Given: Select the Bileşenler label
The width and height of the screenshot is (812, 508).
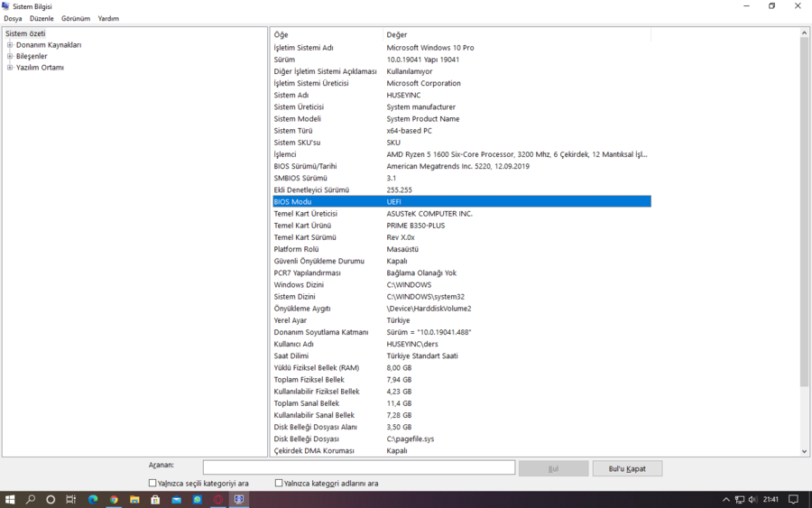Looking at the screenshot, I should 32,57.
